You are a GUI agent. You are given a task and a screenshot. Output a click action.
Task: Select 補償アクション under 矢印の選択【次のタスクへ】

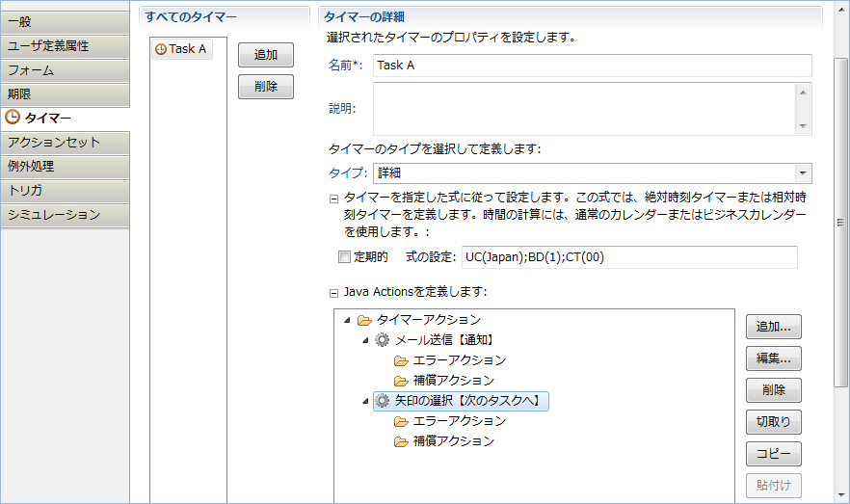click(x=454, y=441)
